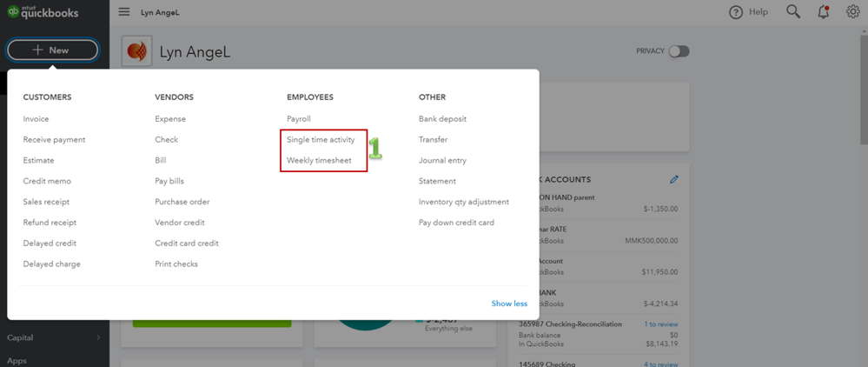Screen dimensions: 868x367
Task: Create a new Bill
Action: click(x=161, y=160)
